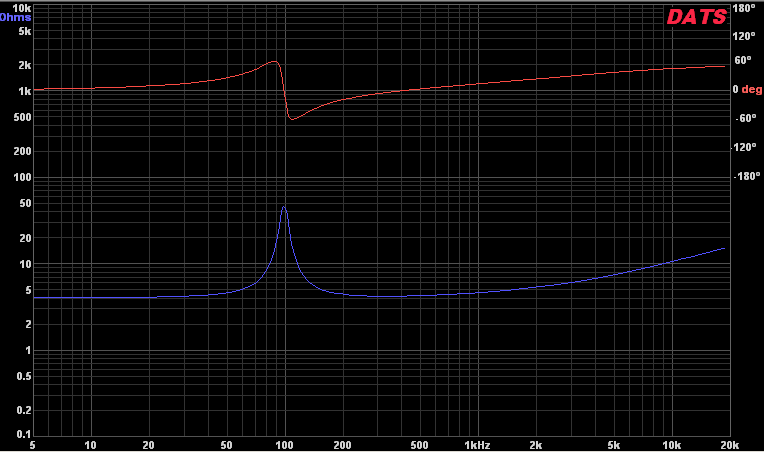Click the -120° phase axis label
The width and height of the screenshot is (764, 452).
point(745,147)
